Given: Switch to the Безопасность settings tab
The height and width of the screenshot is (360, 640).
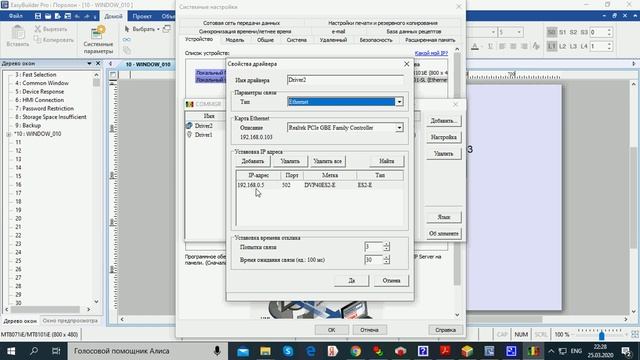Looking at the screenshot, I should click(x=376, y=40).
